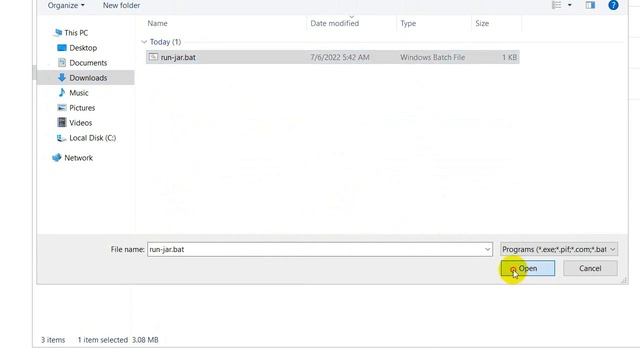Create a New folder
Screen dimensions: 640x360
pos(121,5)
